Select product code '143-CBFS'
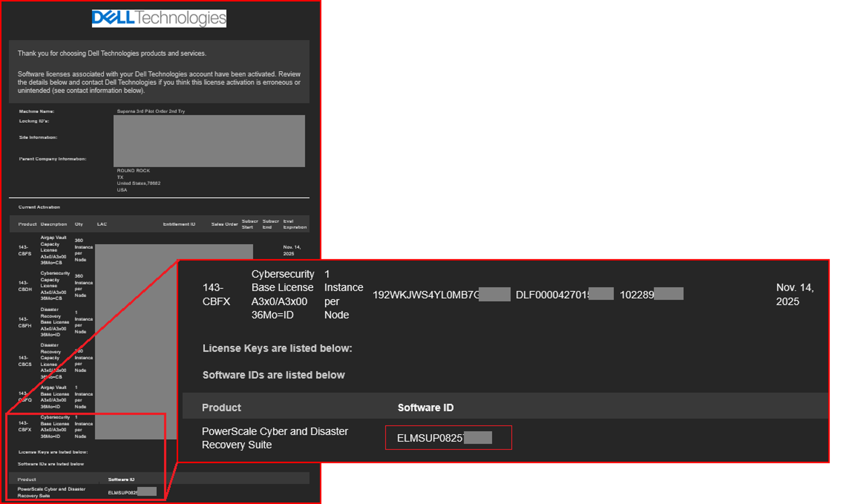 click(x=25, y=250)
